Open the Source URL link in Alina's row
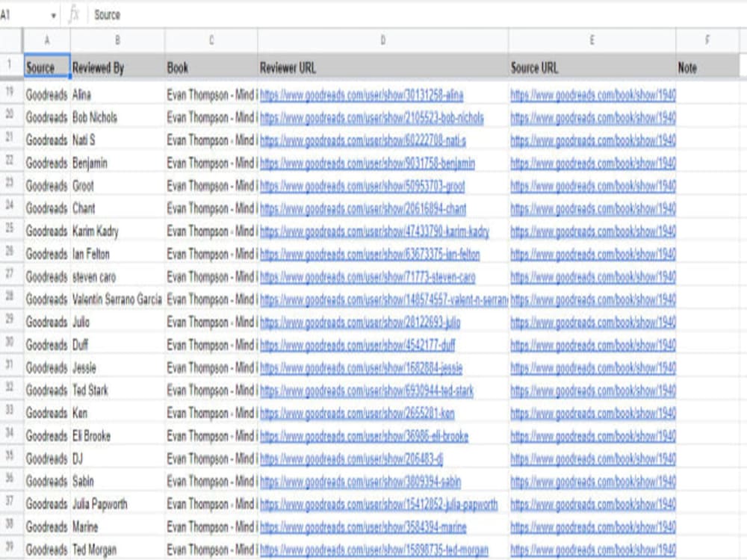This screenshot has width=747, height=560. coord(593,96)
